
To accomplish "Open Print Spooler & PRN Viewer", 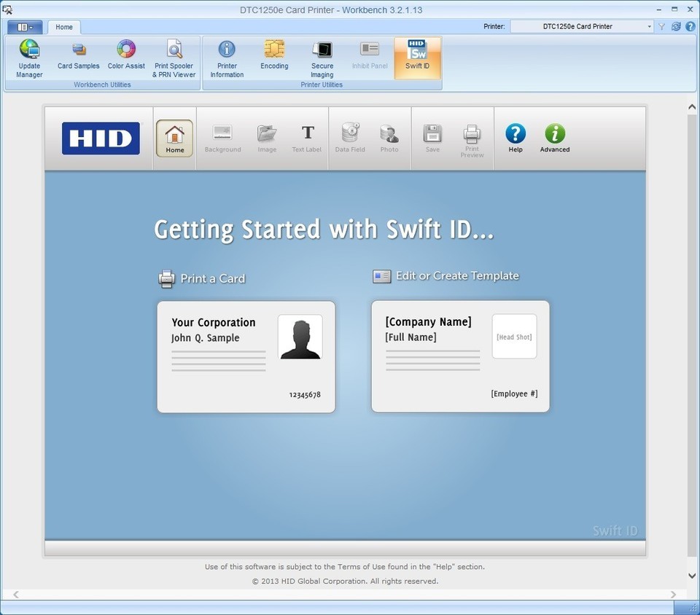I will (174, 58).
